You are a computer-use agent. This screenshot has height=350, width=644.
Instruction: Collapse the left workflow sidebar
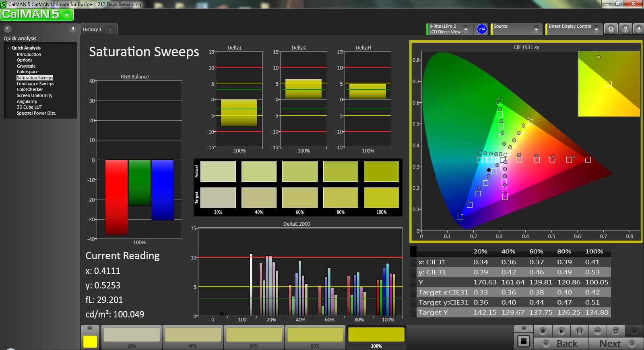[x=73, y=29]
